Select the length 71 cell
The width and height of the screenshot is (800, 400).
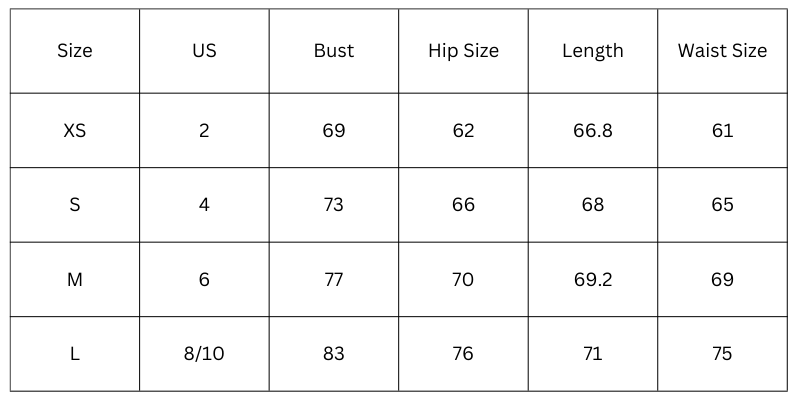point(593,354)
